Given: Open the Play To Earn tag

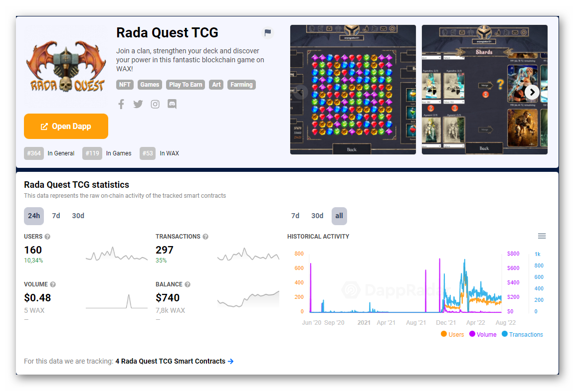Looking at the screenshot, I should point(186,85).
